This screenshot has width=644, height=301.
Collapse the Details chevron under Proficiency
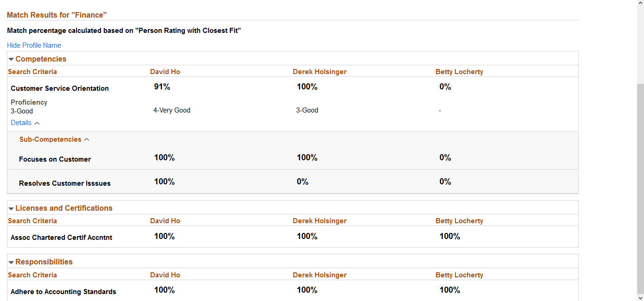pos(37,123)
